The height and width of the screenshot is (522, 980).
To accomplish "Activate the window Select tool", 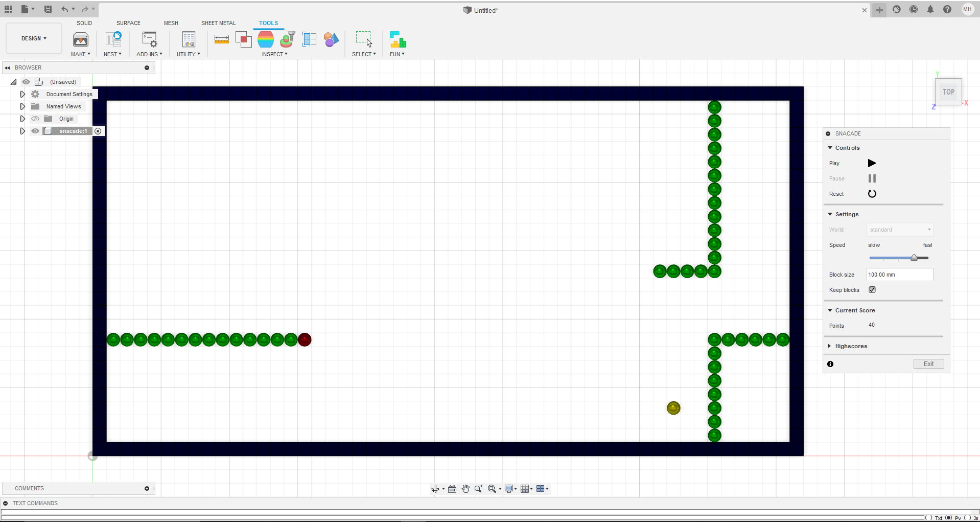I will click(x=364, y=39).
